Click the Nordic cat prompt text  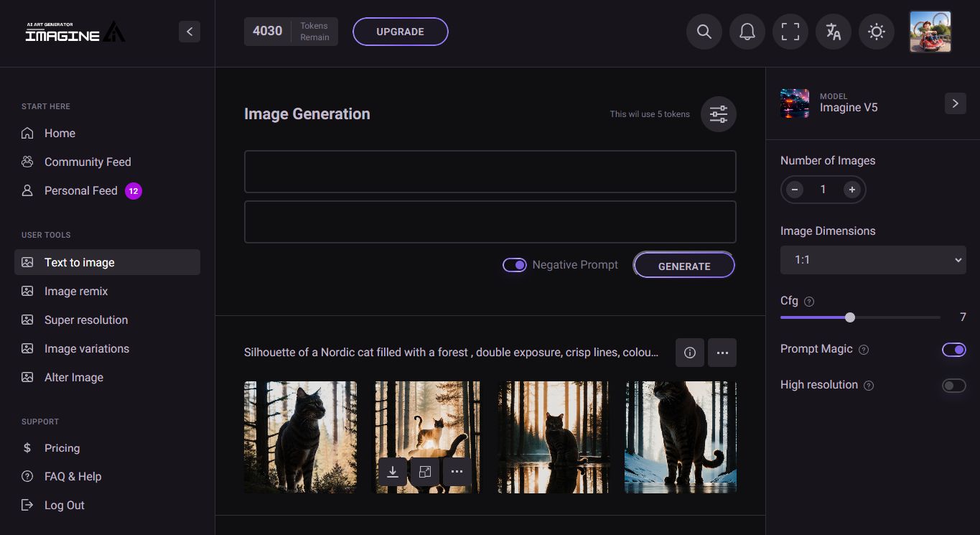451,353
